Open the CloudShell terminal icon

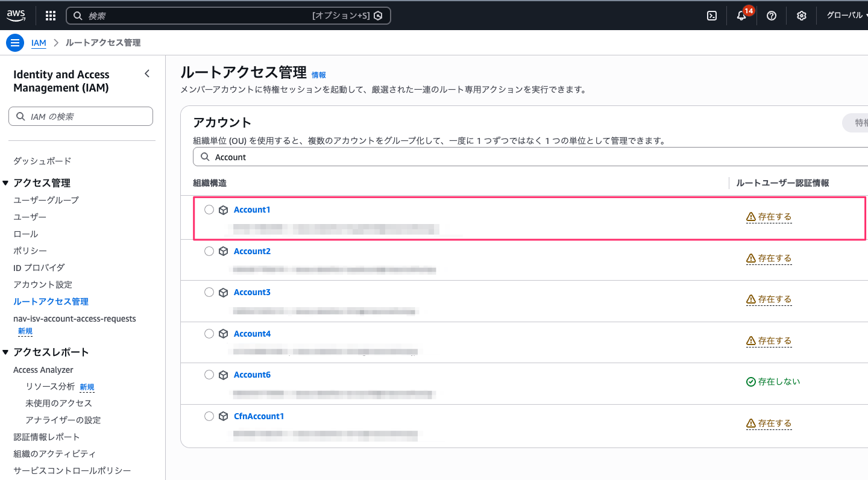tap(712, 16)
